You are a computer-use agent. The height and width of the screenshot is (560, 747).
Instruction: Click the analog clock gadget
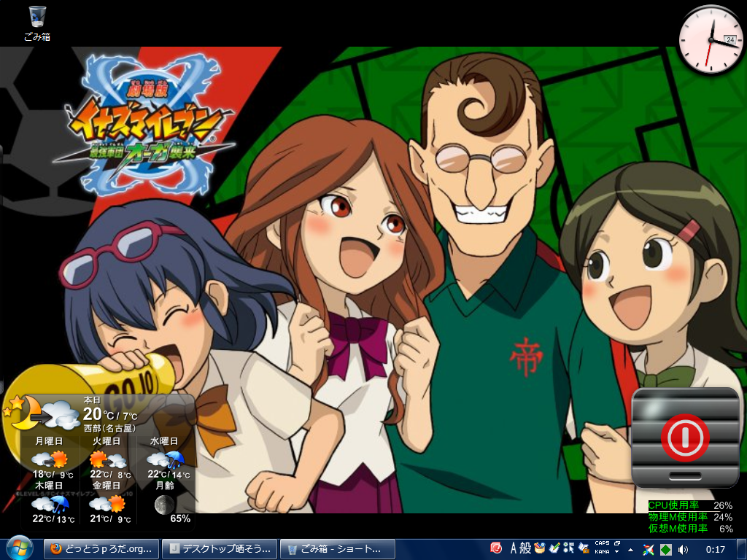point(711,40)
